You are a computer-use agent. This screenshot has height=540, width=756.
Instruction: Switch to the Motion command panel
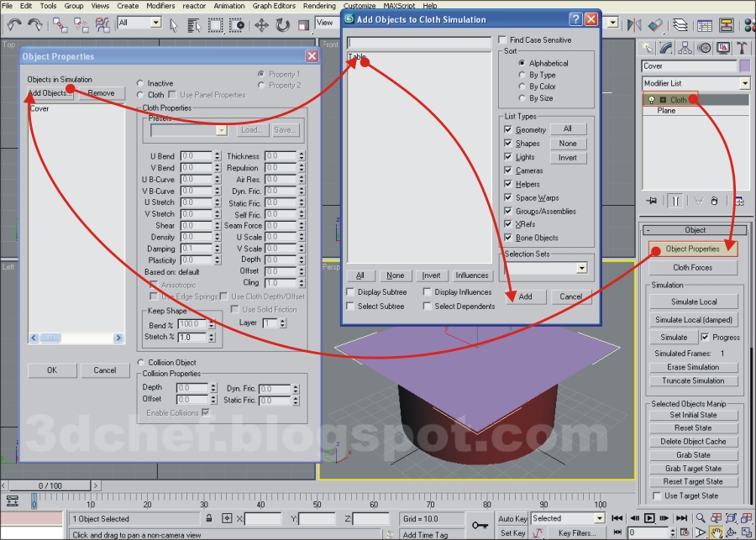pos(703,48)
